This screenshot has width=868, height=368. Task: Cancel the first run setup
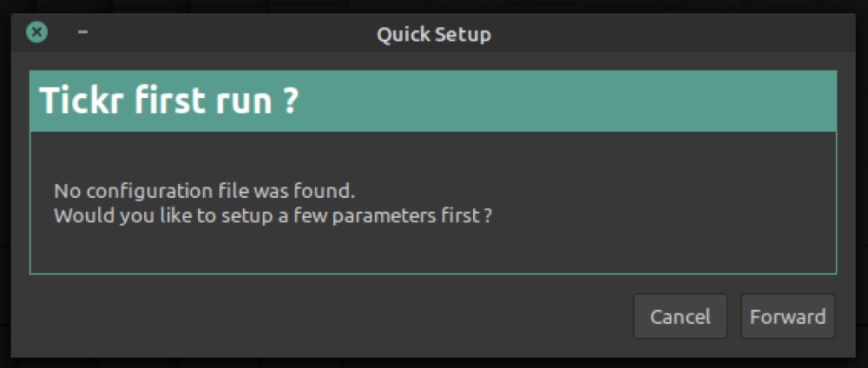click(681, 317)
